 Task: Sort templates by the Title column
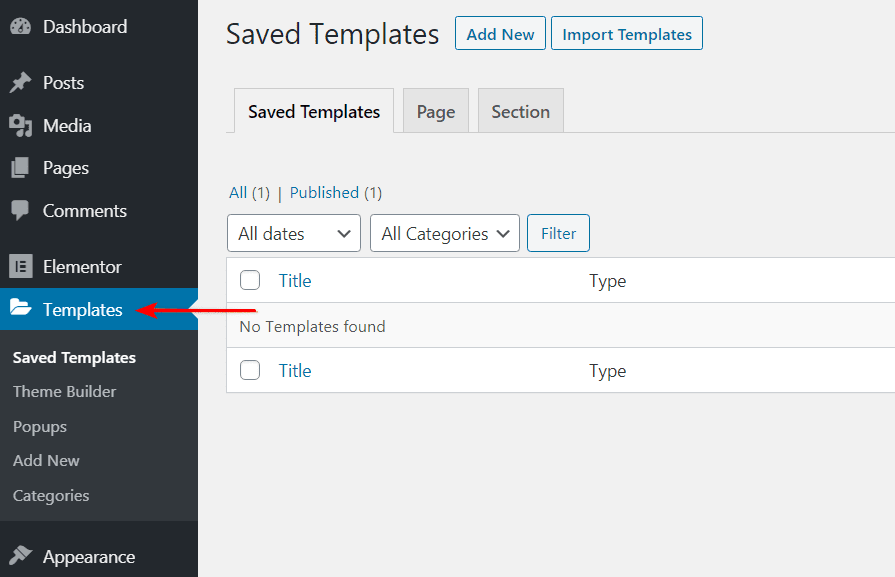(294, 280)
